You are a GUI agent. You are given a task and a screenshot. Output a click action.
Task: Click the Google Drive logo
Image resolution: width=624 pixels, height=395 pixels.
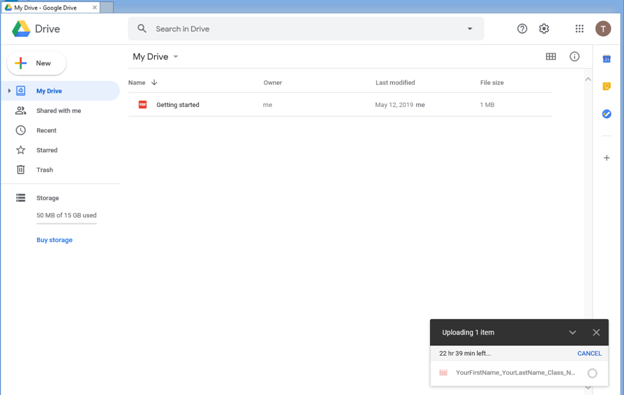coord(21,29)
